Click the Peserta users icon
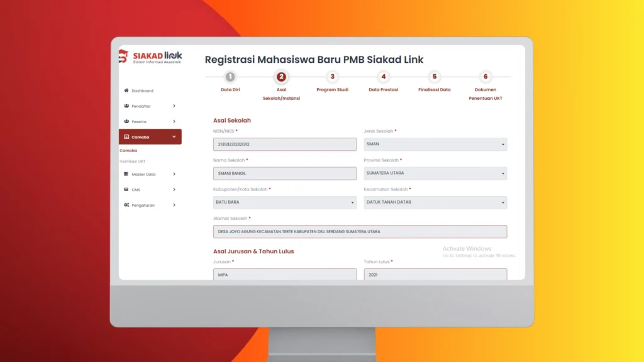The width and height of the screenshot is (644, 362). coord(126,121)
